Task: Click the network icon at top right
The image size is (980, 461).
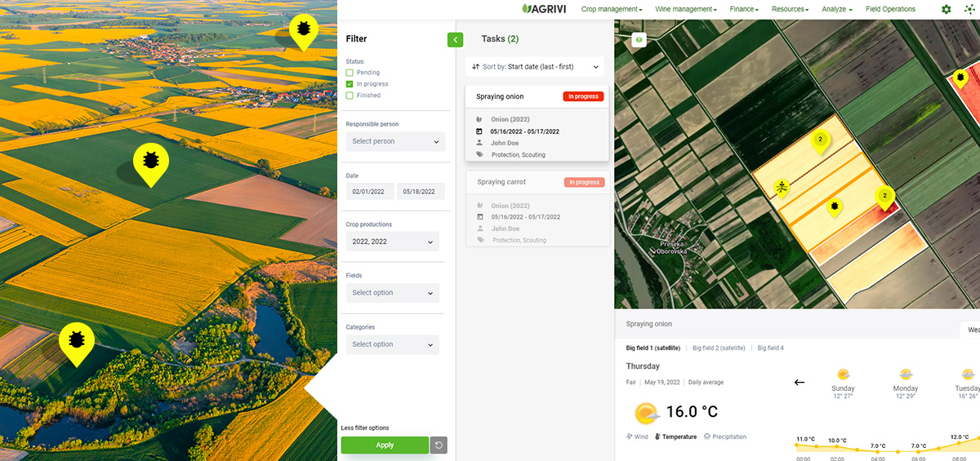Action: [969, 9]
